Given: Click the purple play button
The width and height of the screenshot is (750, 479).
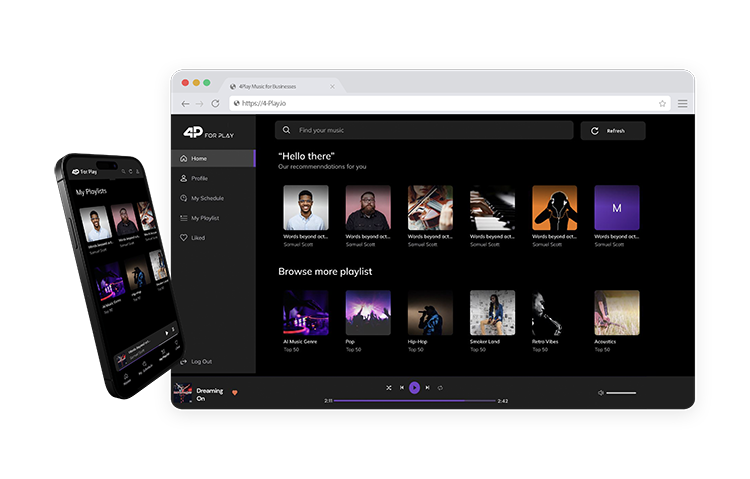Looking at the screenshot, I should click(415, 388).
